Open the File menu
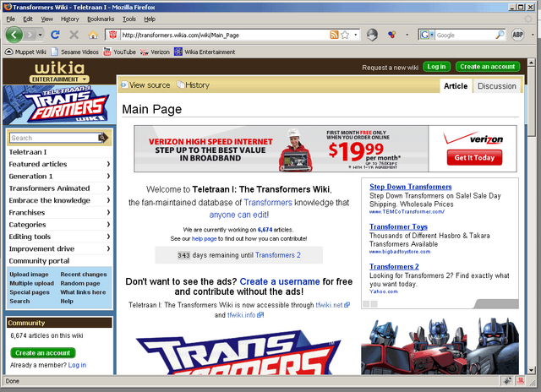The width and height of the screenshot is (541, 392). coord(11,19)
